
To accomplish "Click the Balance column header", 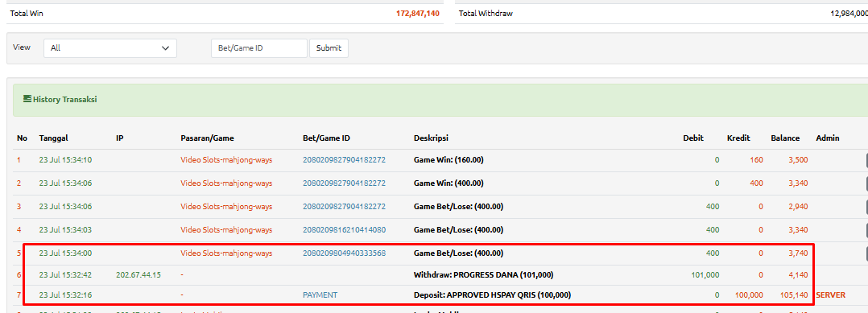I will tap(785, 138).
